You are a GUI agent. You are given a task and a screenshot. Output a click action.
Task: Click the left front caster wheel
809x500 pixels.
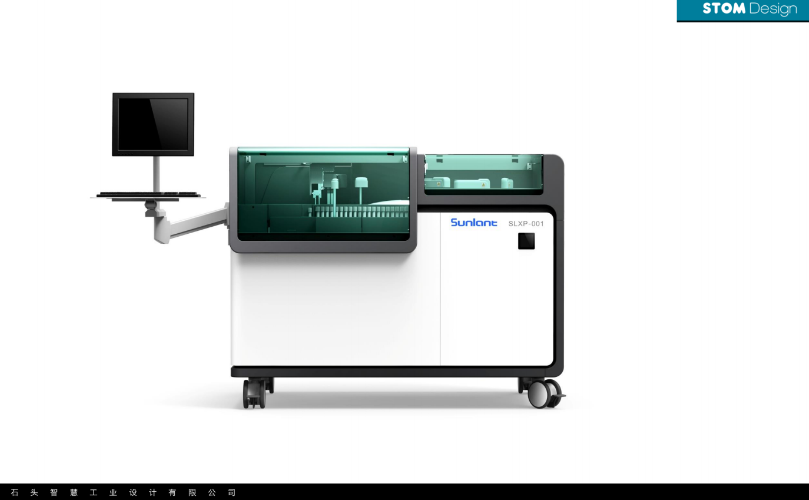(x=256, y=393)
